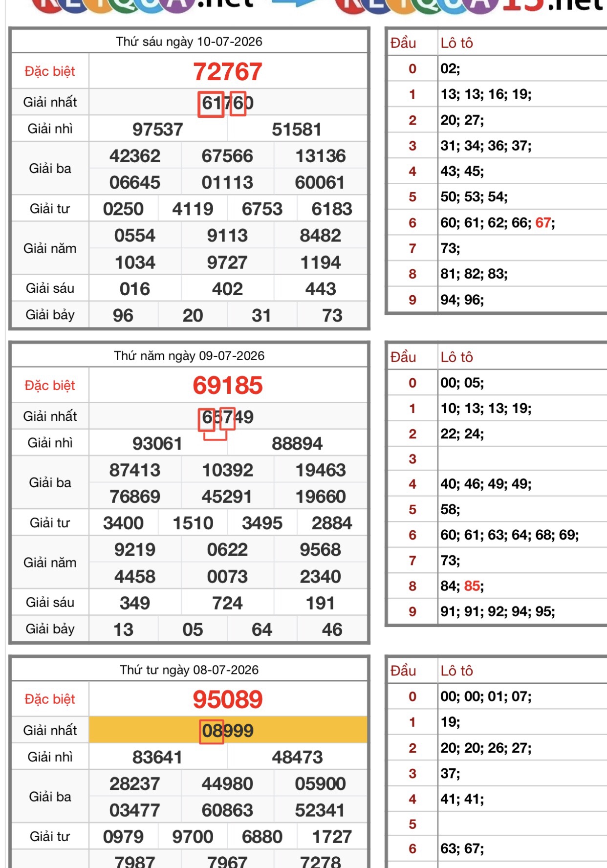Click Giải ba number 60061

[x=320, y=182]
